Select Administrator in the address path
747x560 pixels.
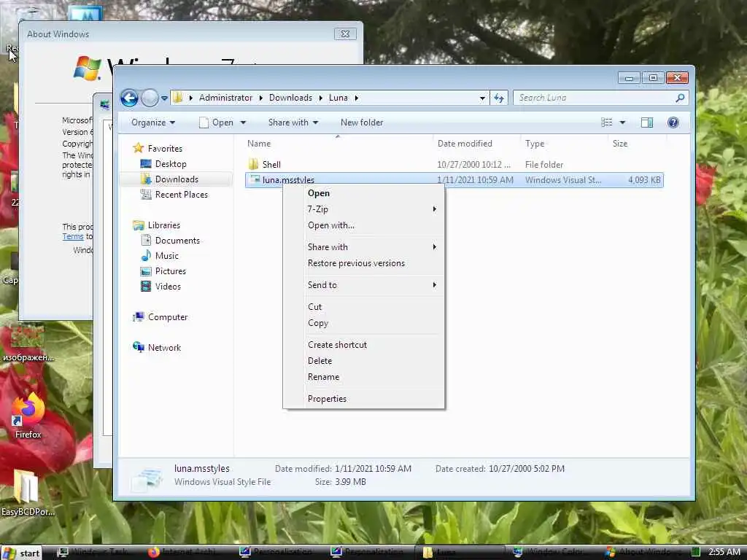(225, 98)
